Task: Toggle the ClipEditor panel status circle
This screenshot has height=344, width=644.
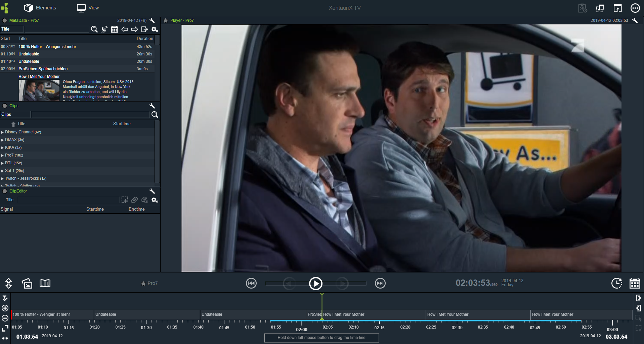Action: coord(5,191)
